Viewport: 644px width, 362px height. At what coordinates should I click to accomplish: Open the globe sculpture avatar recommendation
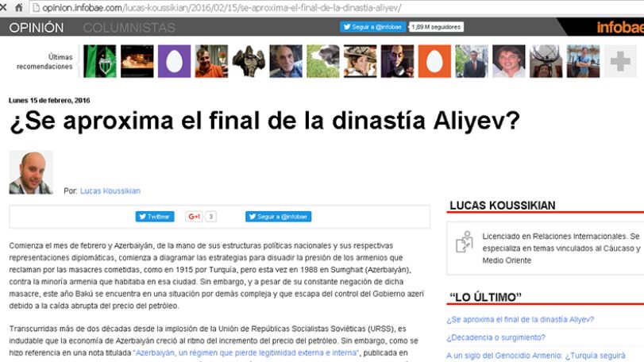pos(546,61)
